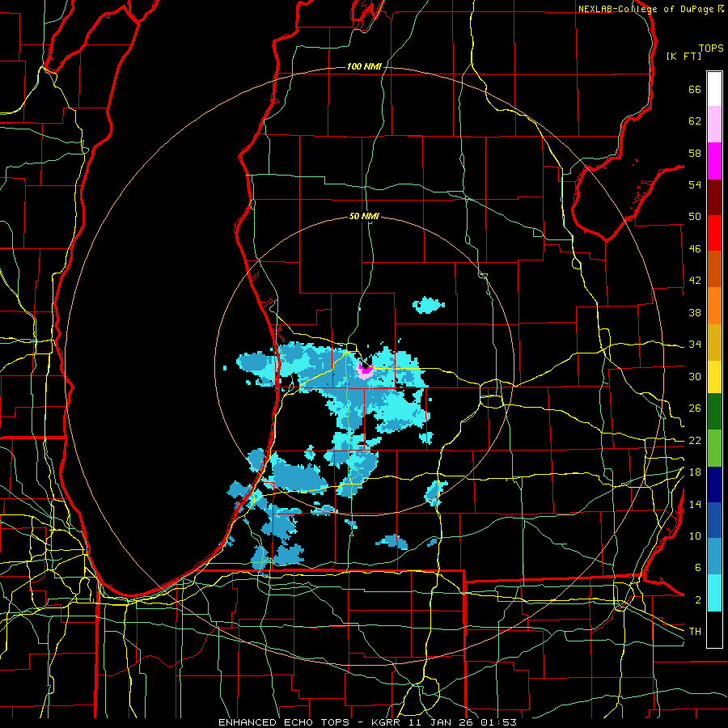
Task: Click the '[K FT]' units label
Action: pyautogui.click(x=684, y=56)
